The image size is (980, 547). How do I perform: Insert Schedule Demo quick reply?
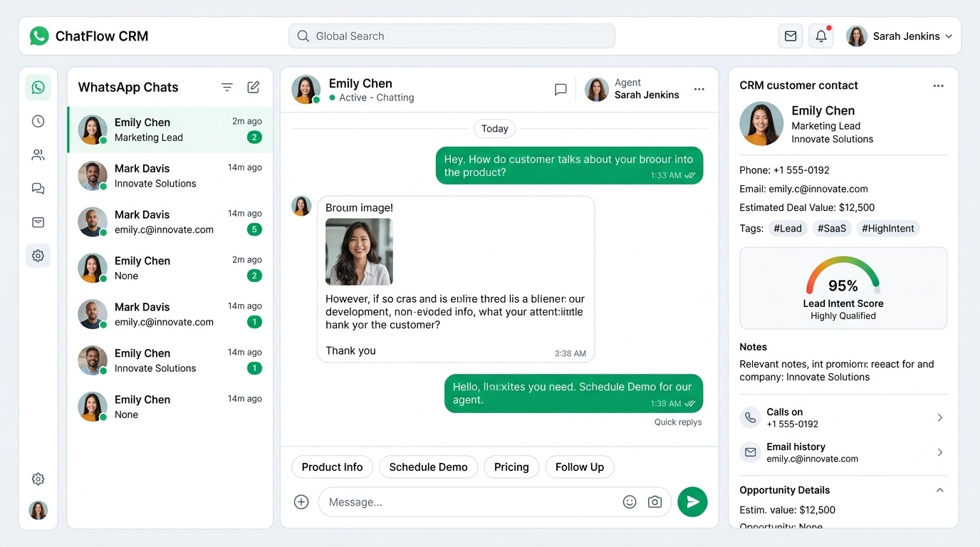pos(429,467)
